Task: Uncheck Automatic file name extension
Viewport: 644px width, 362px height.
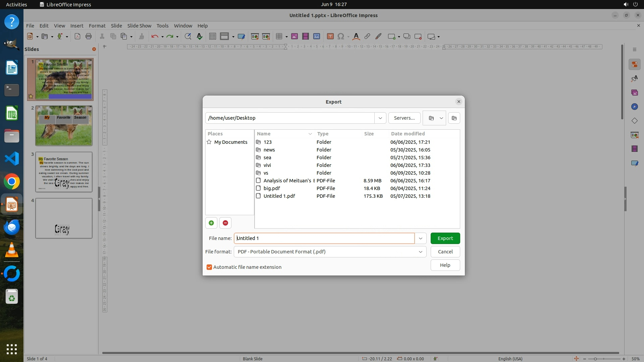Action: point(209,267)
